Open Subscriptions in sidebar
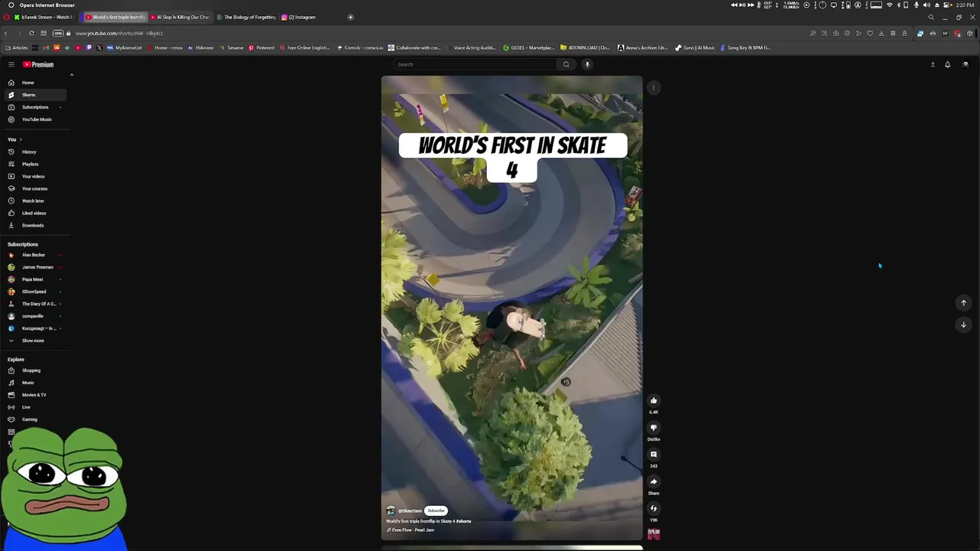The image size is (980, 551). tap(34, 107)
